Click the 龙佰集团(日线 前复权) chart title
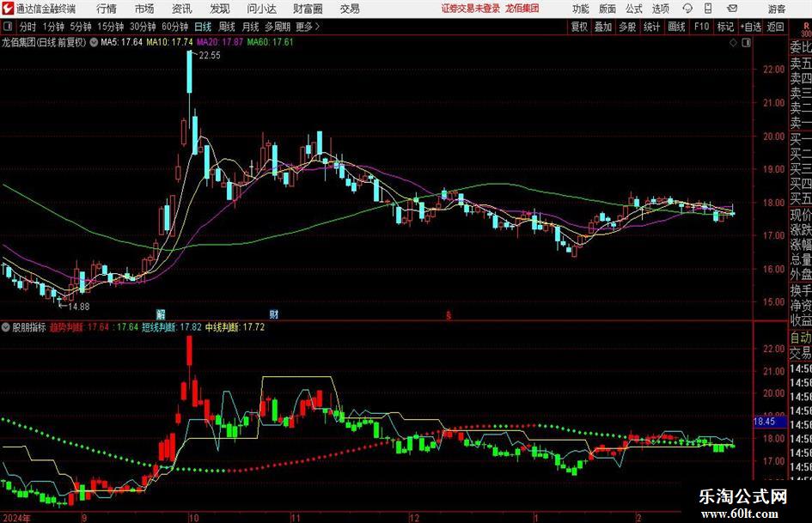The height and width of the screenshot is (523, 812). coord(44,42)
